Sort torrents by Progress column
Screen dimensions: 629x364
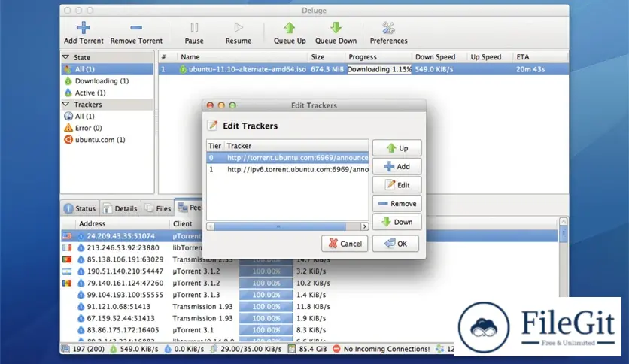(x=378, y=57)
